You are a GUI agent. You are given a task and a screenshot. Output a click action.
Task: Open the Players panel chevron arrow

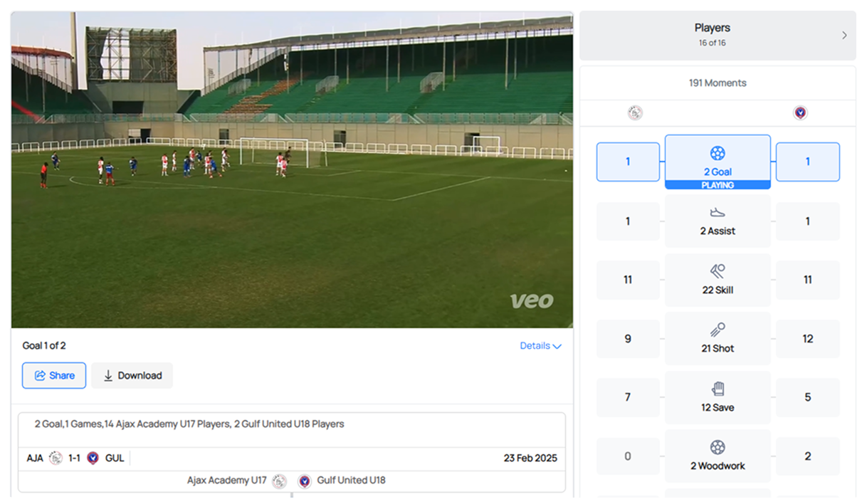click(844, 35)
